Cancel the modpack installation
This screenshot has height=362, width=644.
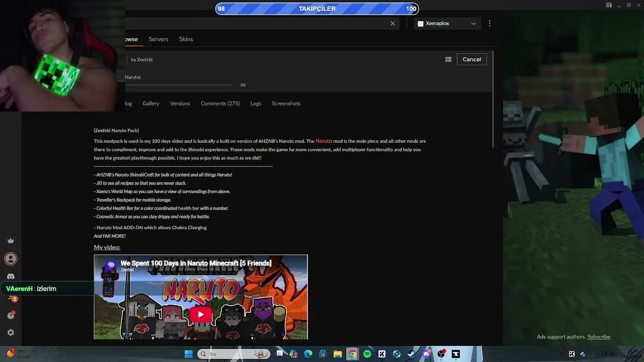coord(472,59)
